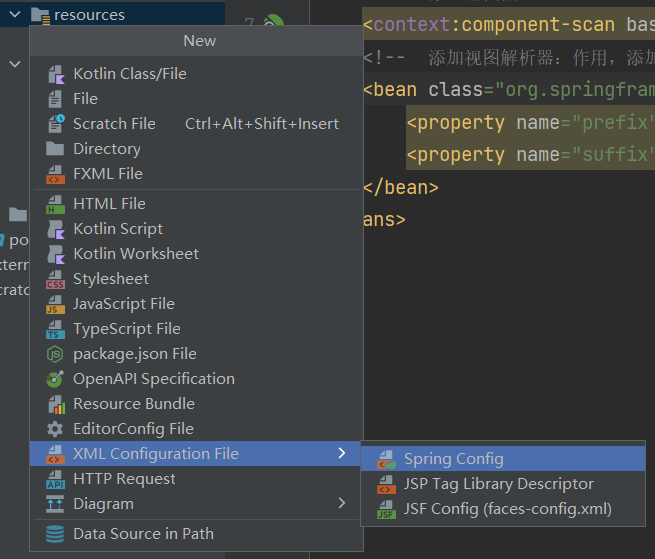
Task: Click the FXML File icon
Action: (55, 174)
